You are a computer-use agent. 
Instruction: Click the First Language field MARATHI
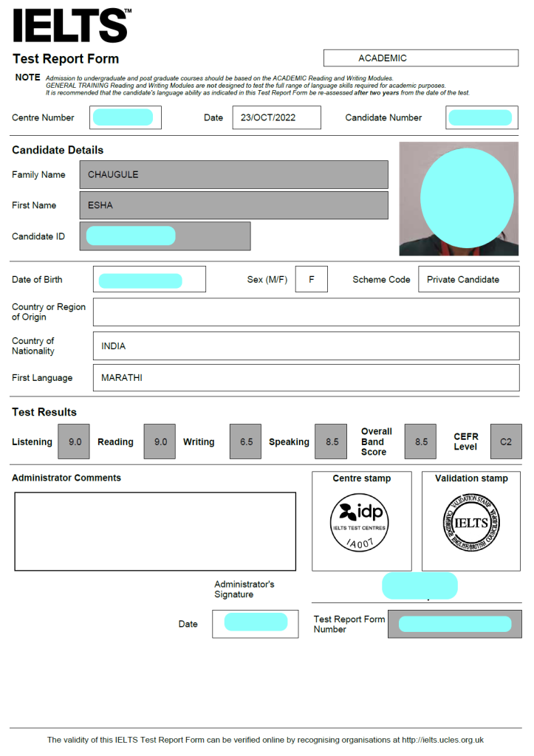coord(306,378)
